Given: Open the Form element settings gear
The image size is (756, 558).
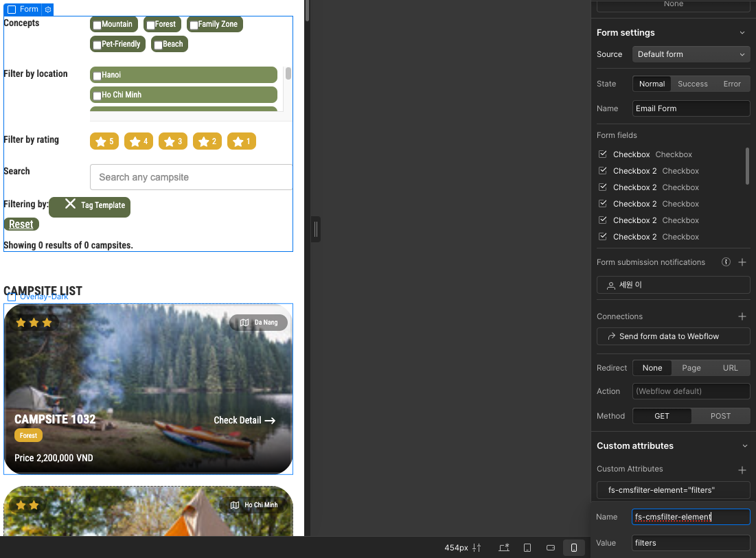Looking at the screenshot, I should pyautogui.click(x=48, y=9).
